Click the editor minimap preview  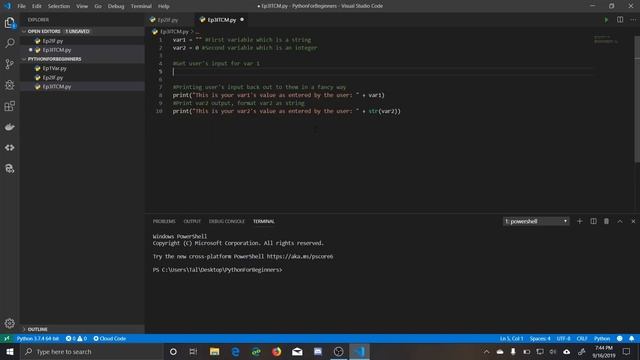606,40
